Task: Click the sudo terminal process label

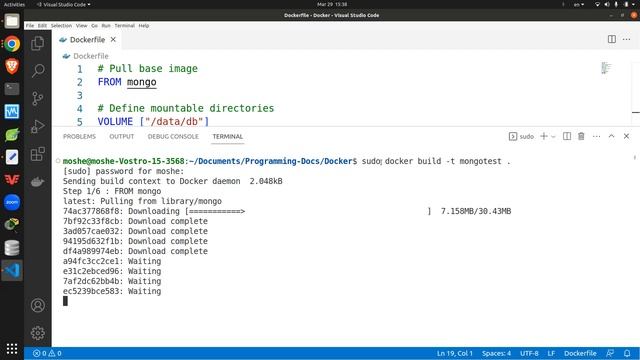Action: click(x=521, y=136)
